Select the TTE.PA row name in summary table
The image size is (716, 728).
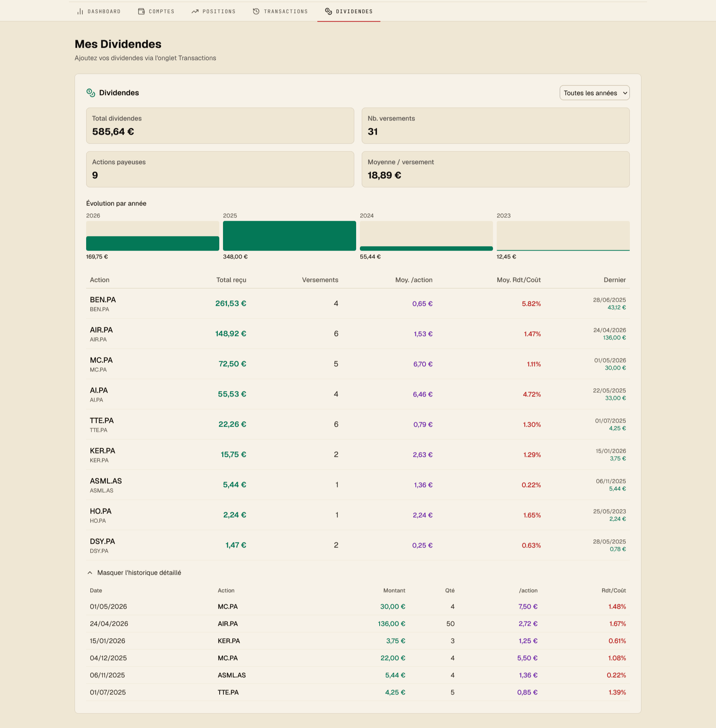[x=101, y=420]
